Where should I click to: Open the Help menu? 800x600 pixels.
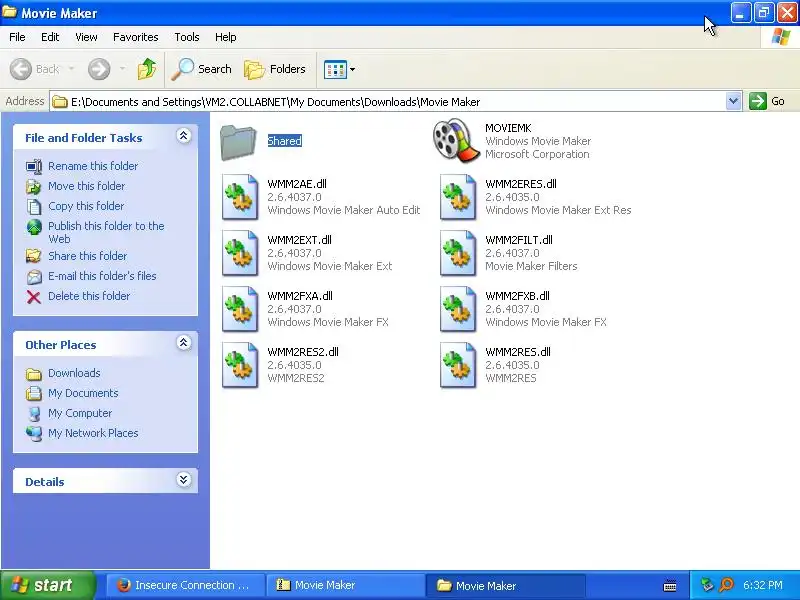coord(226,37)
